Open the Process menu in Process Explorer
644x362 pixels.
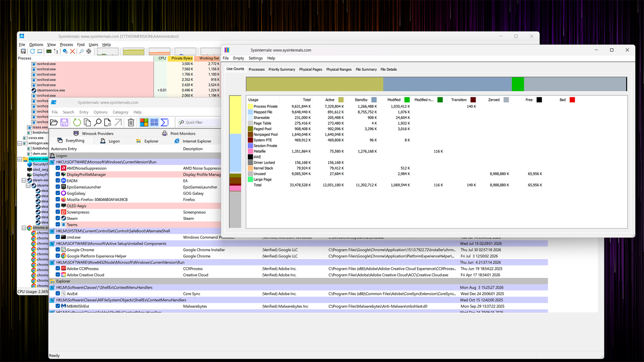66,45
